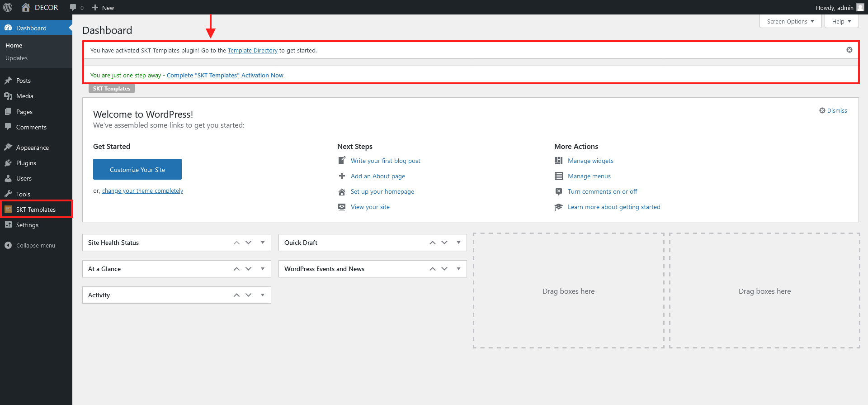
Task: Click Complete SKT Templates Activation Now link
Action: (225, 75)
